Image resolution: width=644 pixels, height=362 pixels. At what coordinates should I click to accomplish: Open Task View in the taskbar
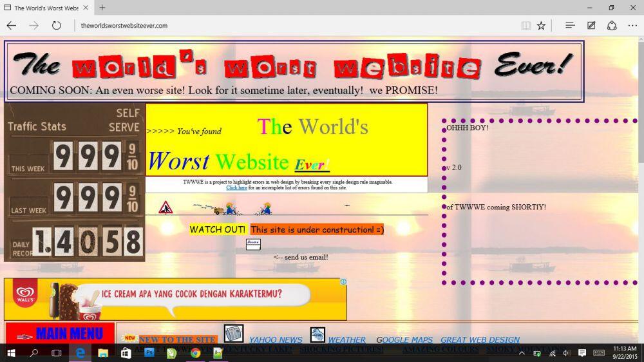pos(56,353)
